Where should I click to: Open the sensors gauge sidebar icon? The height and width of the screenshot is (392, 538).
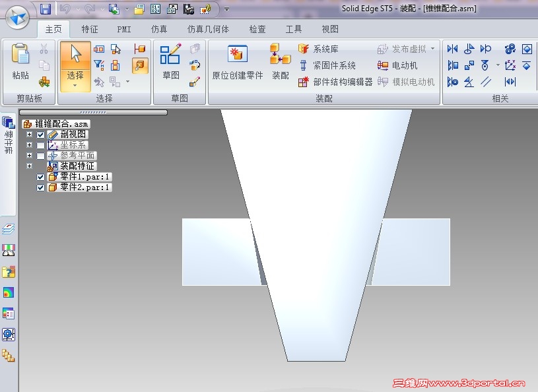[8, 250]
